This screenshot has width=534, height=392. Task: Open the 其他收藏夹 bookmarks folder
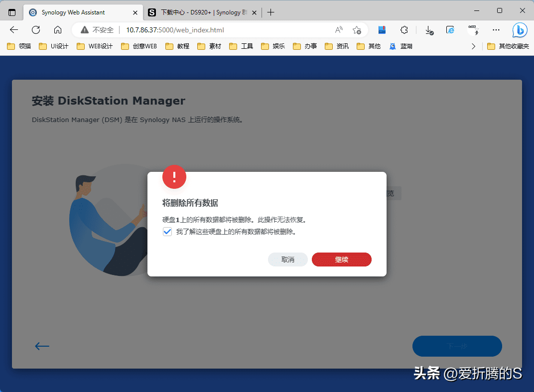508,46
